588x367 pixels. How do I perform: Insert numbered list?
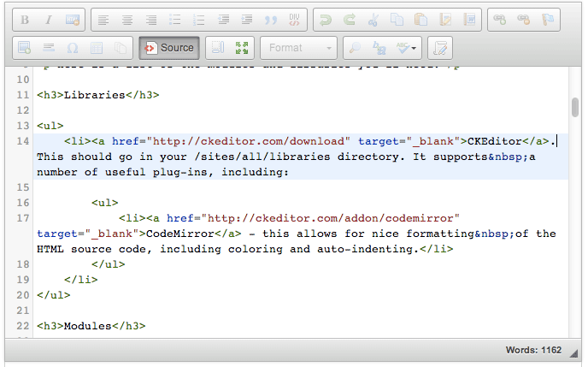click(199, 20)
